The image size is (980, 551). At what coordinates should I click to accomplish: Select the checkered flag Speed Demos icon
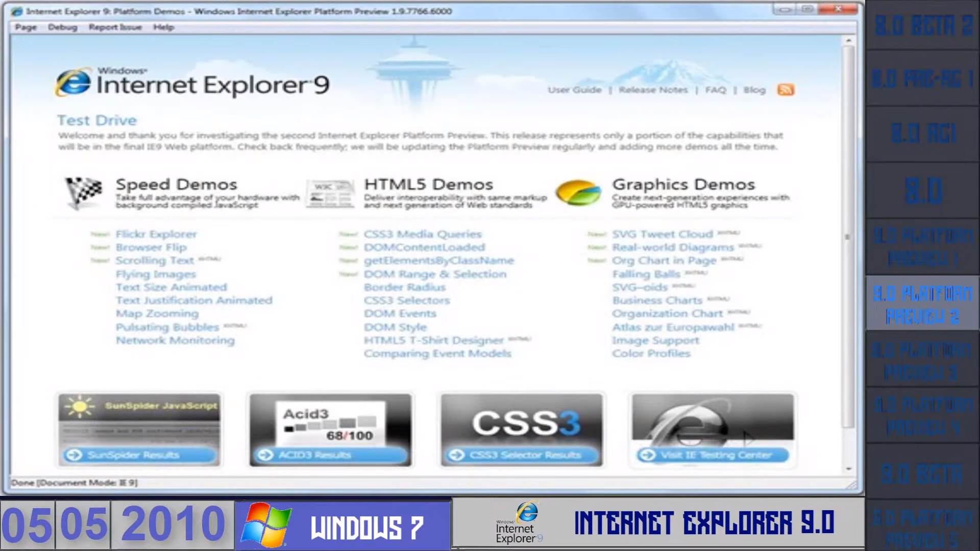coord(82,193)
